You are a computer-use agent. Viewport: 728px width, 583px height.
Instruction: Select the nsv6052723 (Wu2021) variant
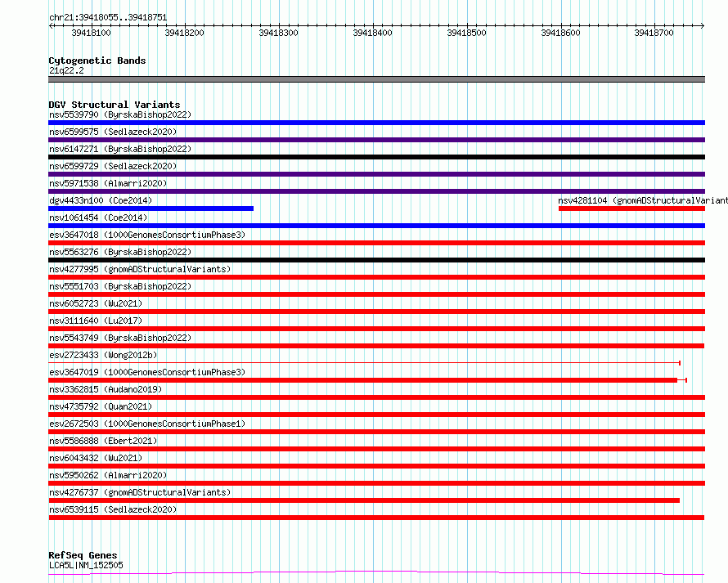[96, 303]
